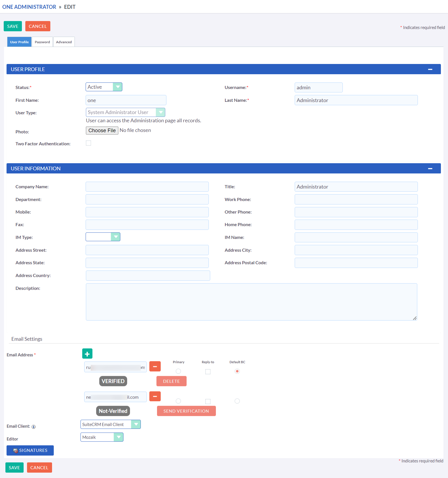The height and width of the screenshot is (478, 448).
Task: Enable Two Factor Authentication checkbox
Action: (x=88, y=143)
